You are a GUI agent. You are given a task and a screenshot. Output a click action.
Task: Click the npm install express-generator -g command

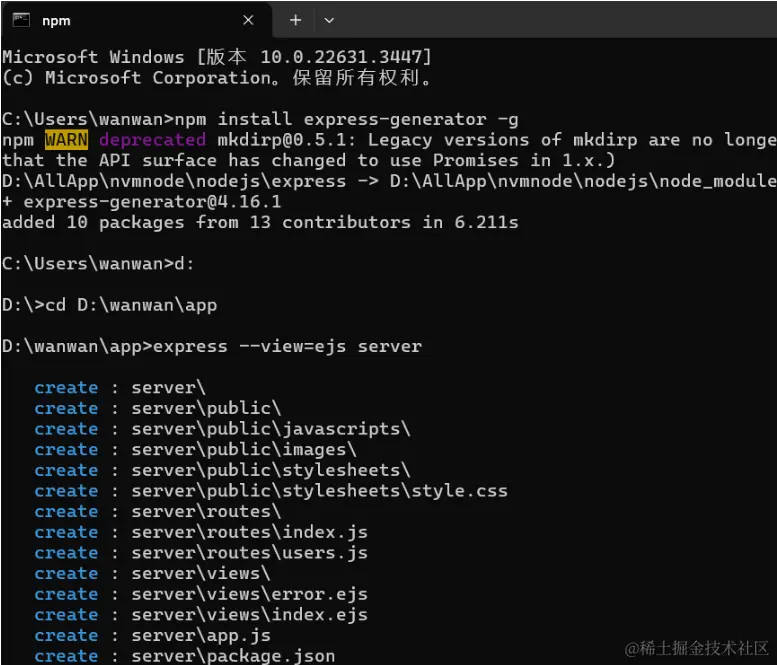point(346,119)
